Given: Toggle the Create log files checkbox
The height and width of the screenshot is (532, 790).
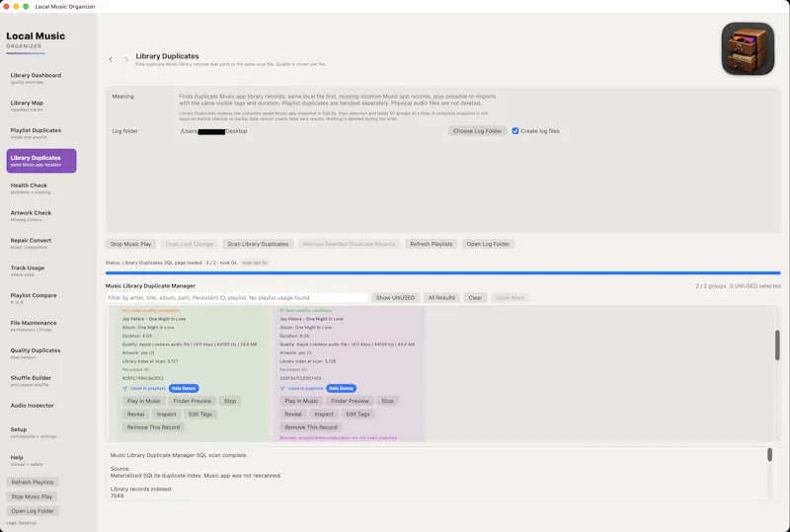Looking at the screenshot, I should tap(514, 131).
